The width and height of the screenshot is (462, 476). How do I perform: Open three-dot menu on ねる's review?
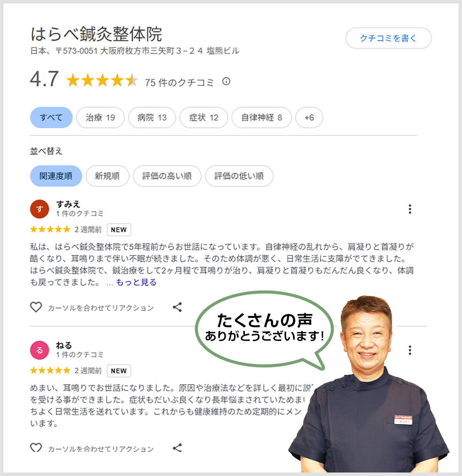(410, 350)
